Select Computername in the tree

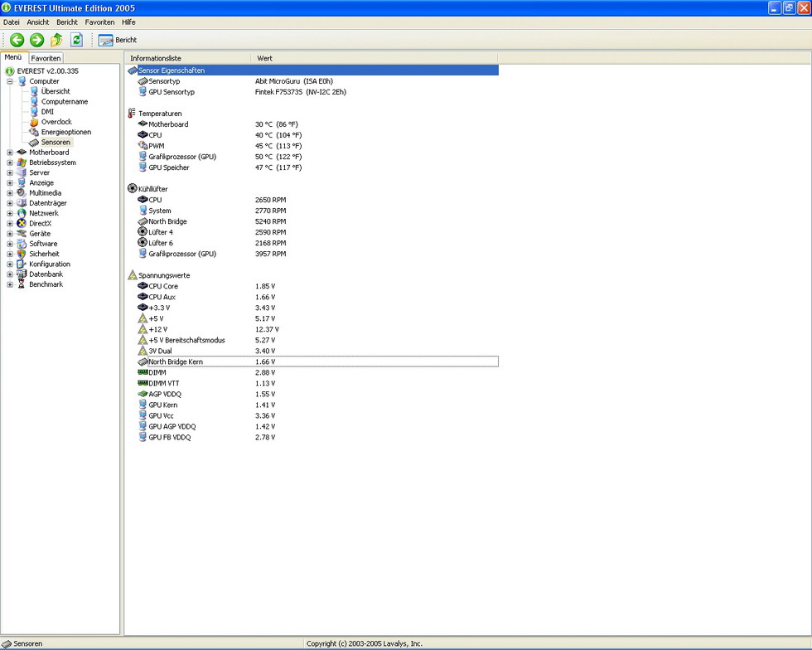(65, 102)
